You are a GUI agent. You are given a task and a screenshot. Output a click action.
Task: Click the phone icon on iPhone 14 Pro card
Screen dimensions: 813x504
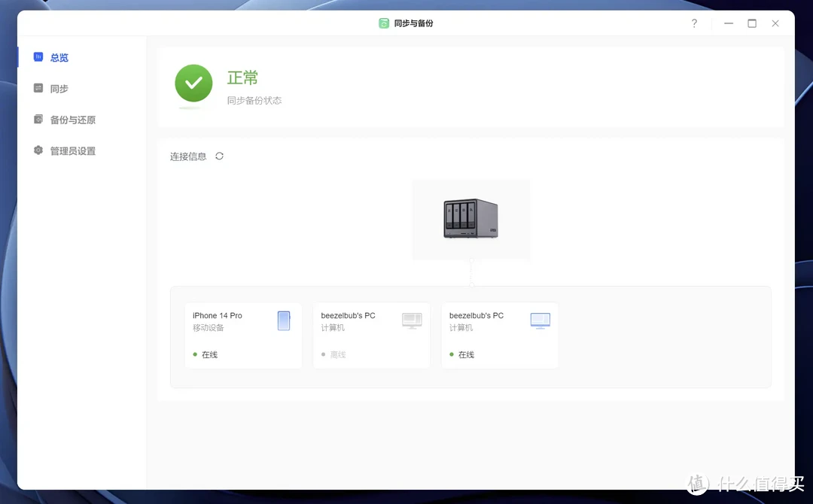point(284,320)
